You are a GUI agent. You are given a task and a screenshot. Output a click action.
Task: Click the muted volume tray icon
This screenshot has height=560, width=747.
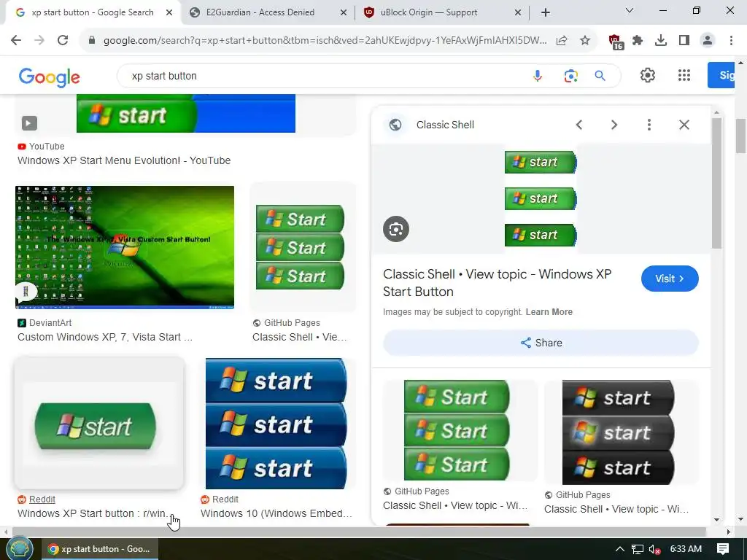654,550
